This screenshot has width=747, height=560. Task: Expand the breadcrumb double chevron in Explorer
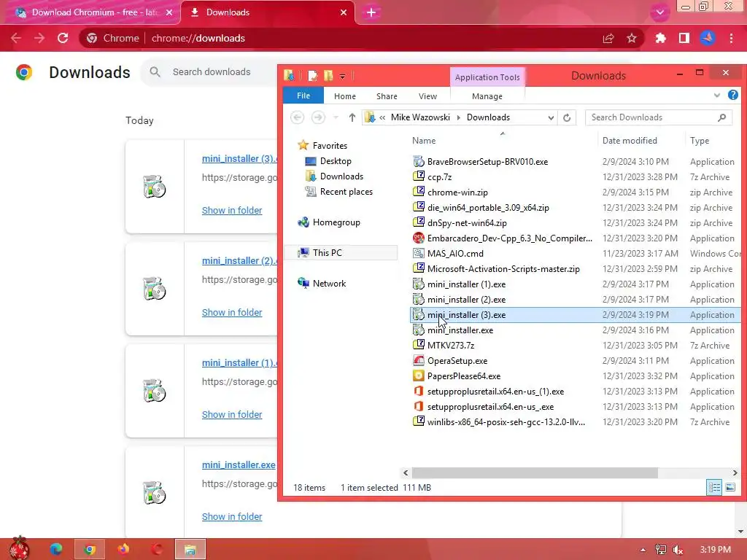point(382,117)
